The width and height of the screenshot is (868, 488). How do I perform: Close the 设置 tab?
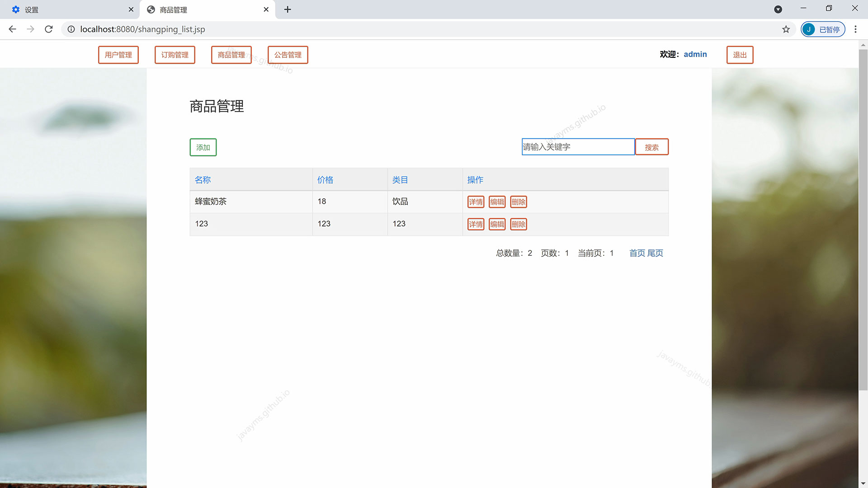[131, 9]
